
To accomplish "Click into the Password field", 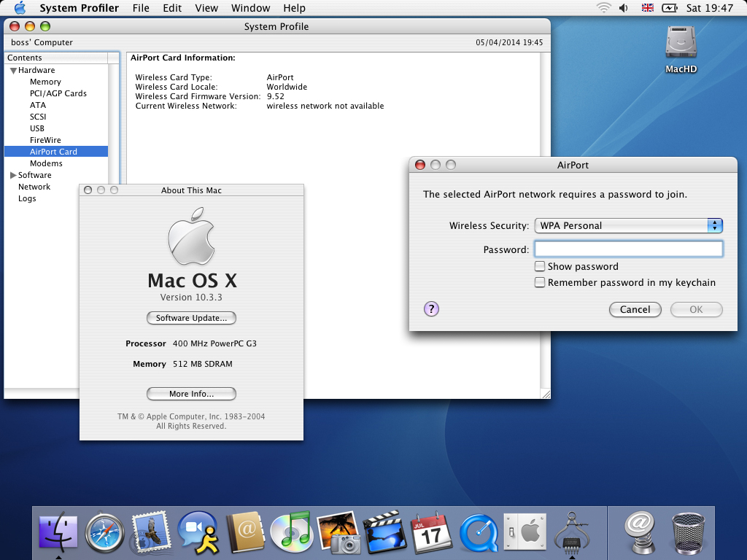I will pos(628,249).
